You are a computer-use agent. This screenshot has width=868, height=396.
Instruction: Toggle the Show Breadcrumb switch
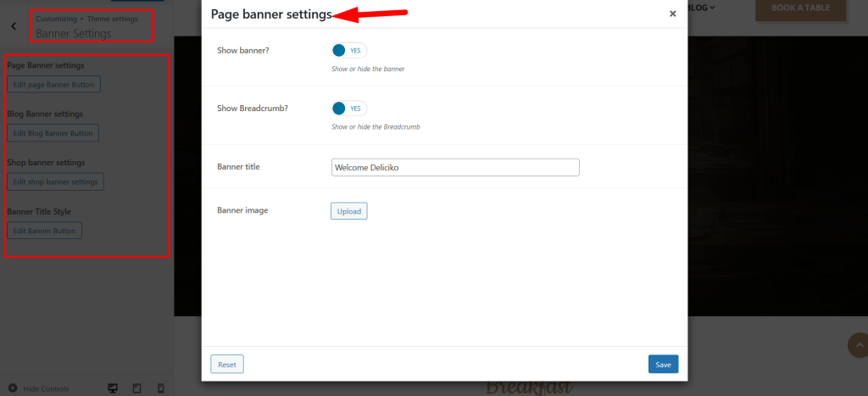click(348, 108)
